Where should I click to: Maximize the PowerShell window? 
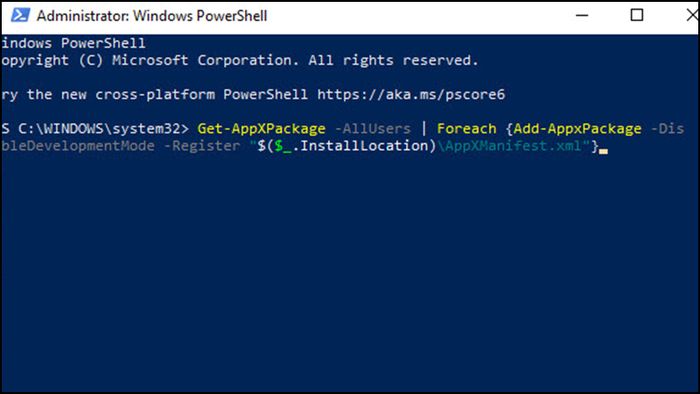coord(637,15)
